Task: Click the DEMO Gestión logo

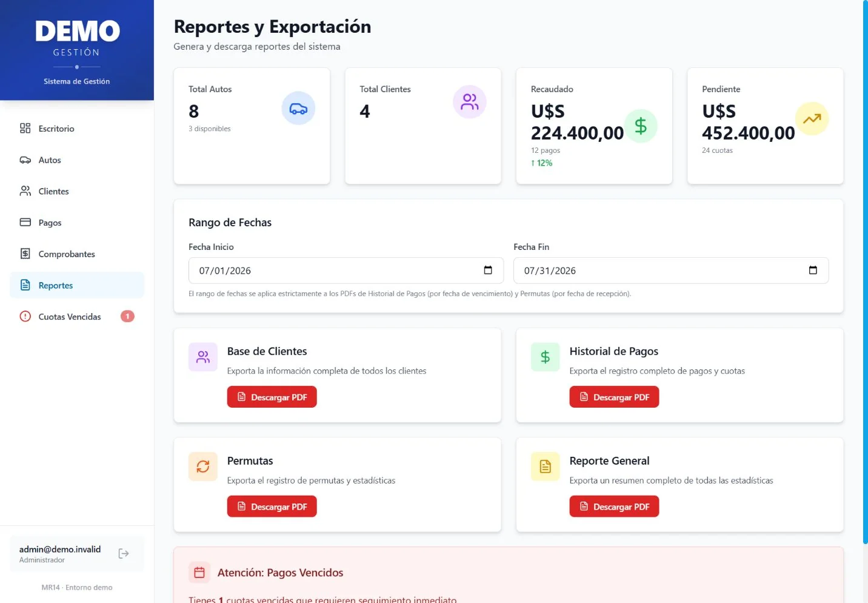Action: (77, 39)
